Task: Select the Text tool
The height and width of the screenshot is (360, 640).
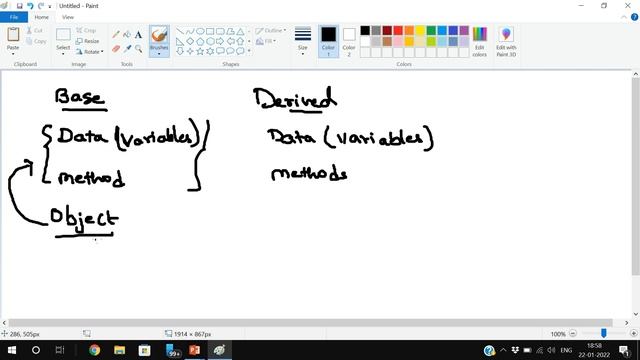Action: pyautogui.click(x=138, y=35)
